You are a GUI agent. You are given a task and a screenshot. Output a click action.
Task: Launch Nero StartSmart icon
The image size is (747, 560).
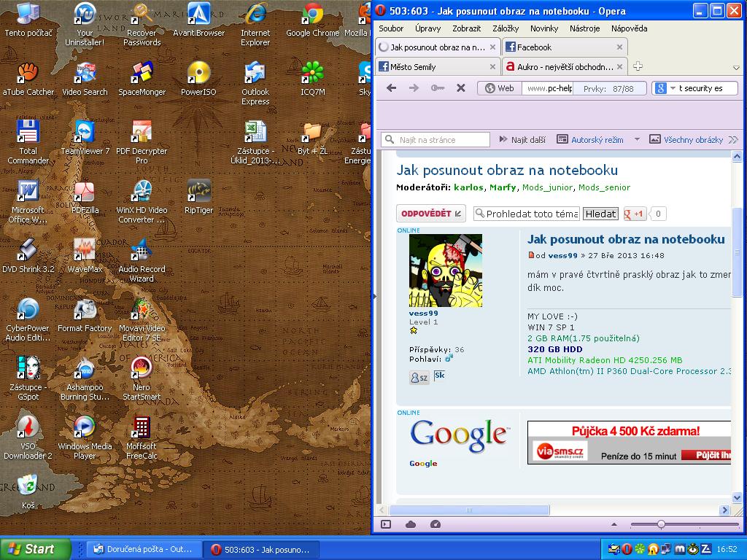point(142,379)
